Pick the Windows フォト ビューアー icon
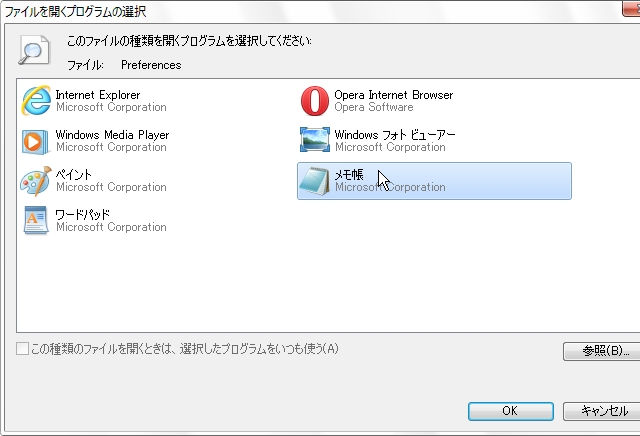This screenshot has height=436, width=640. pyautogui.click(x=315, y=140)
